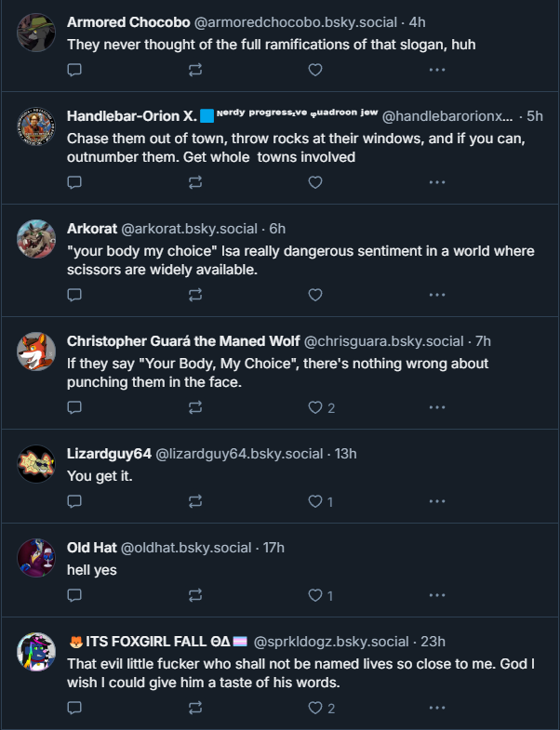The height and width of the screenshot is (730, 560).
Task: Like the Handlebar-Orion X. post
Action: pyautogui.click(x=315, y=182)
